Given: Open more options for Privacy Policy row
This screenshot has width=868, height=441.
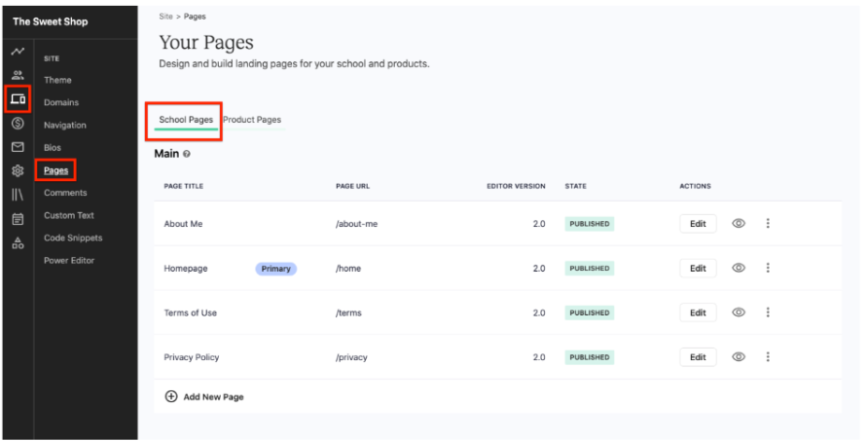Looking at the screenshot, I should click(768, 356).
